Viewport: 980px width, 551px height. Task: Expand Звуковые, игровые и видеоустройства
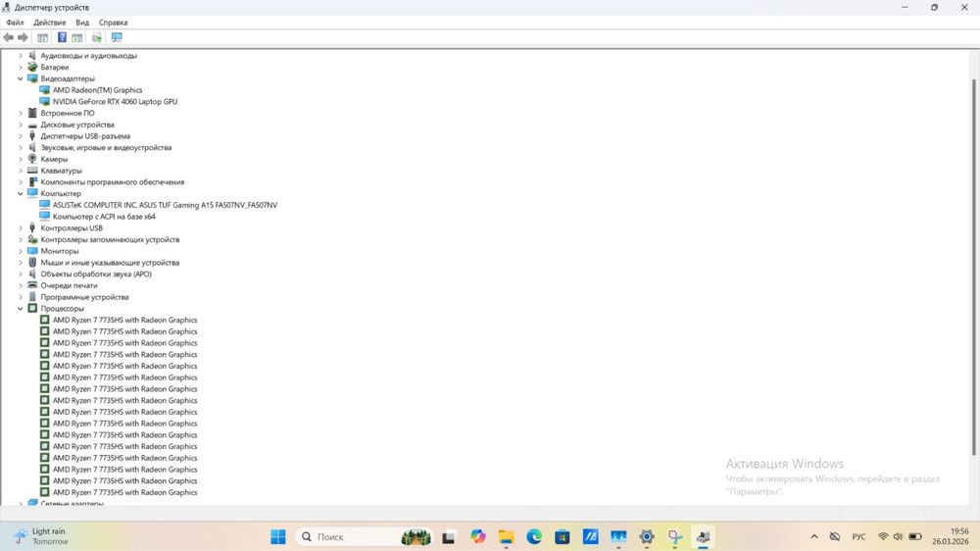(20, 148)
